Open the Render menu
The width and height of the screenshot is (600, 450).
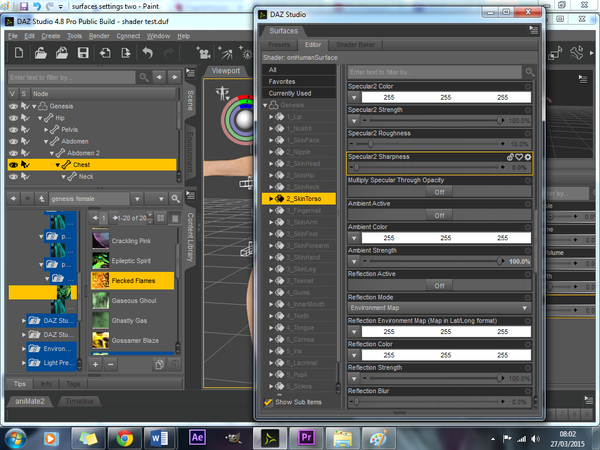[x=99, y=36]
